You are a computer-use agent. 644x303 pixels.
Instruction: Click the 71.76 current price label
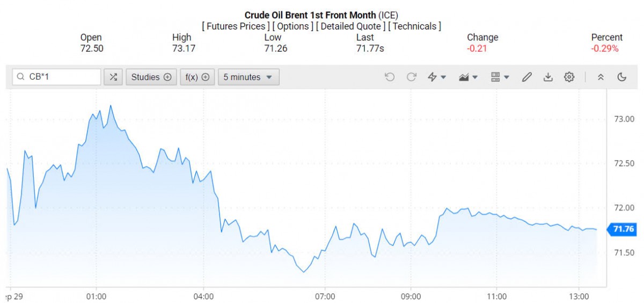click(624, 229)
